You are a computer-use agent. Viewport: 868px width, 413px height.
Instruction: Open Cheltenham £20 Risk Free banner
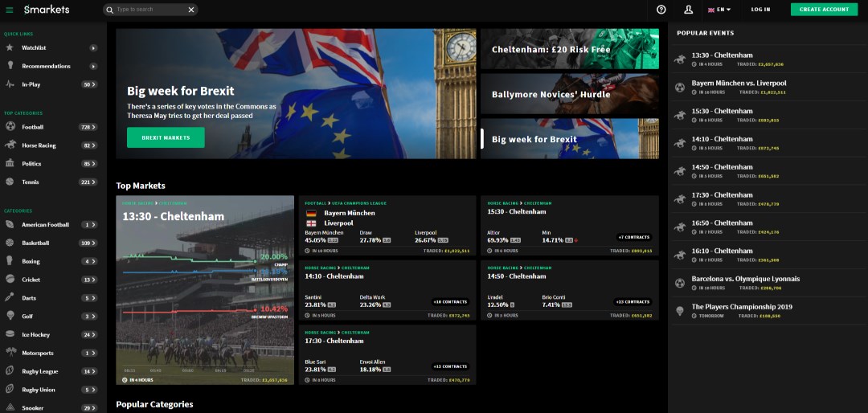click(570, 49)
